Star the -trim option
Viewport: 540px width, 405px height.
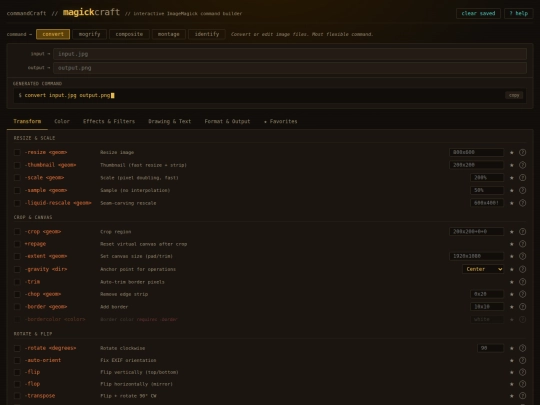tap(512, 282)
